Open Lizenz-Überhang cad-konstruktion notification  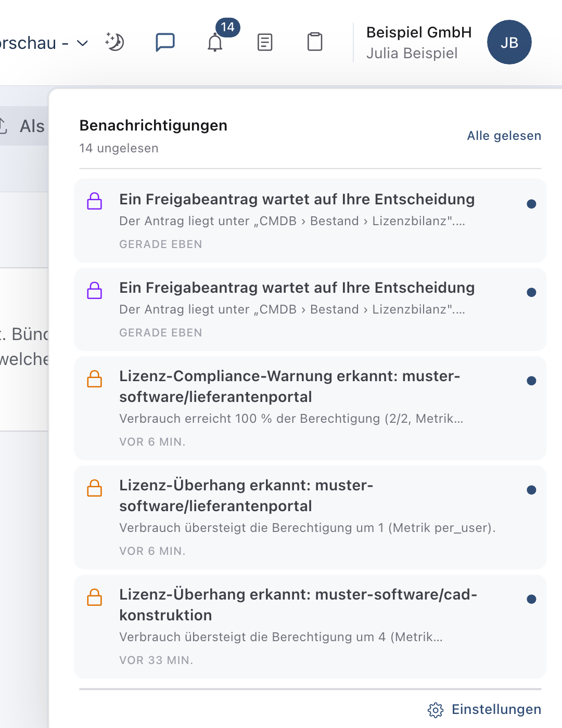tap(310, 626)
